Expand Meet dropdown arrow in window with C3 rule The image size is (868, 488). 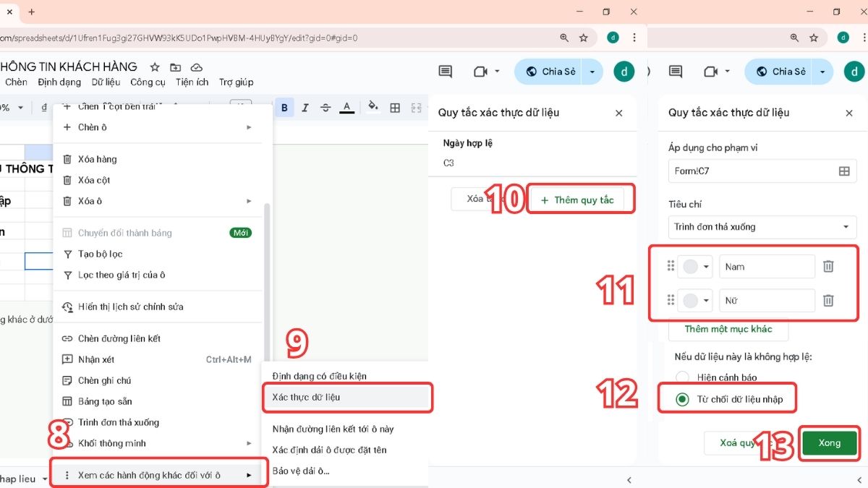(x=497, y=72)
